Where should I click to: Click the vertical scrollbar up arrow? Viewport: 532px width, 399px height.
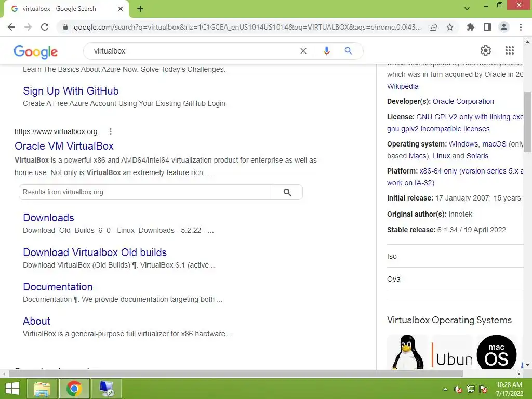528,42
